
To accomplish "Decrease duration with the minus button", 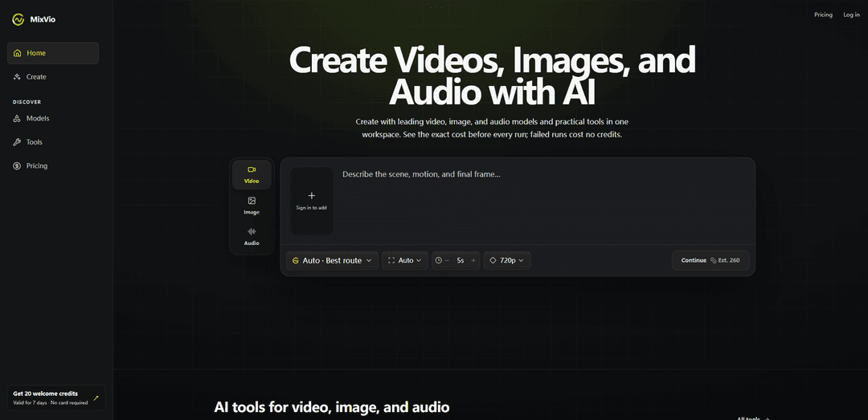I will click(447, 260).
